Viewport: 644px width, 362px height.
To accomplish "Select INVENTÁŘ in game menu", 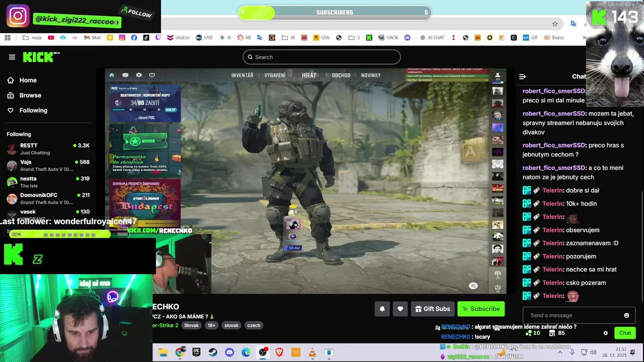I will click(x=242, y=75).
